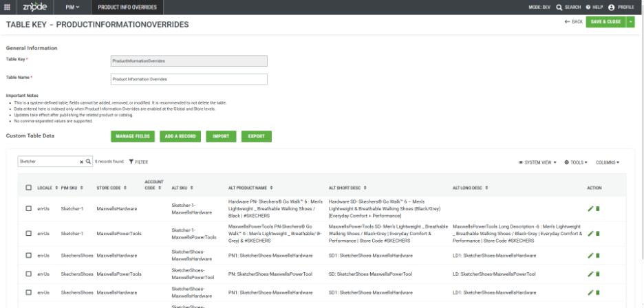Image resolution: width=644 pixels, height=308 pixels.
Task: Edit the PN1 SketcherShoes-MaxwellsHardware first record
Action: tap(590, 256)
